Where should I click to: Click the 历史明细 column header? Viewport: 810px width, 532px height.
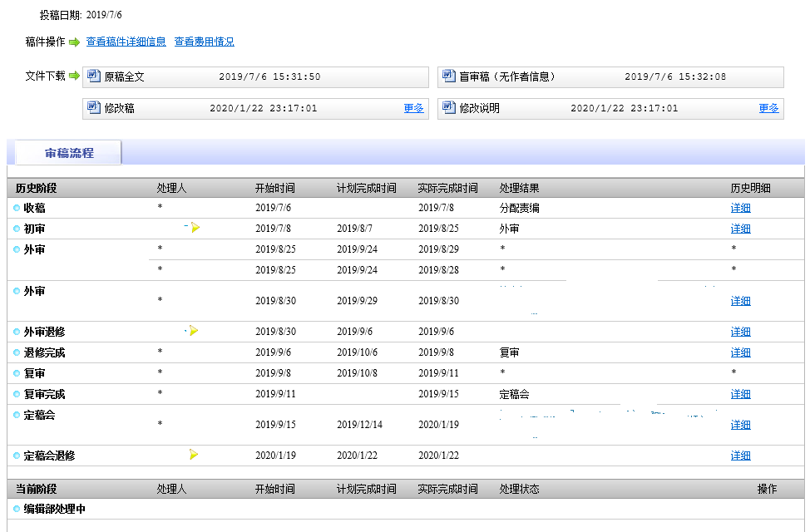coord(751,188)
